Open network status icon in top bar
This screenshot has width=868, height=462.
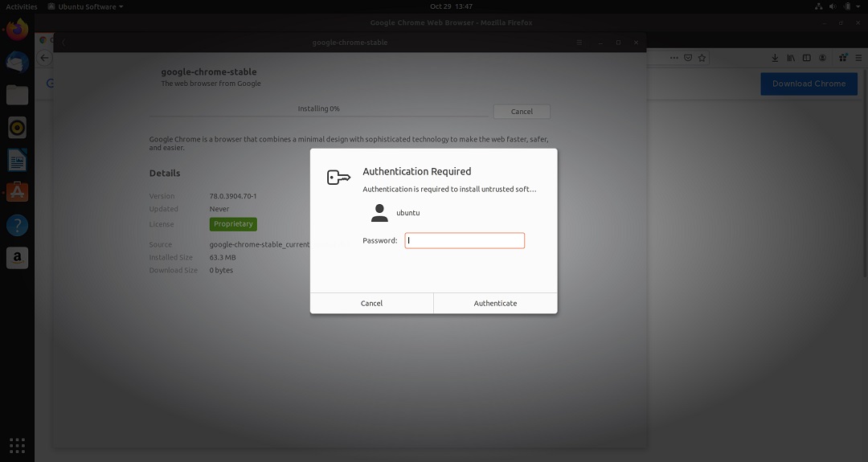click(819, 6)
